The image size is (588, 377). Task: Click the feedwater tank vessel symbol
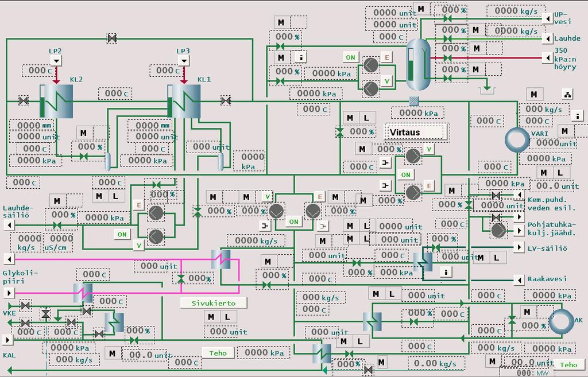pyautogui.click(x=419, y=64)
